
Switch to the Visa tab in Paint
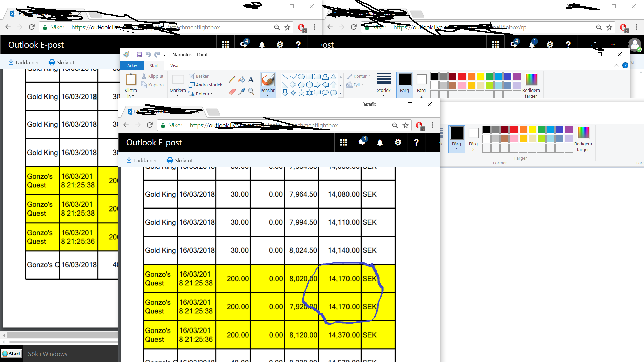(x=174, y=65)
